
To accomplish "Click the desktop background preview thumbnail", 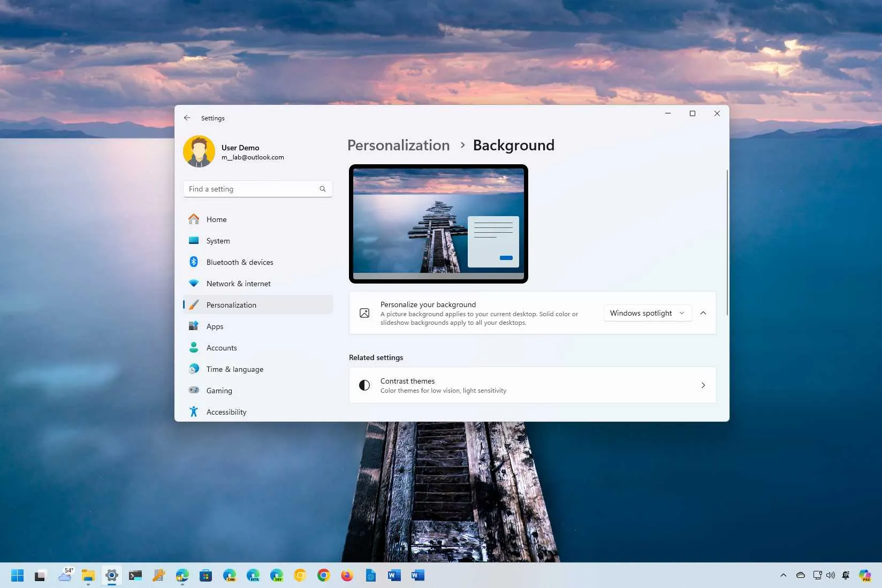I will click(x=438, y=224).
